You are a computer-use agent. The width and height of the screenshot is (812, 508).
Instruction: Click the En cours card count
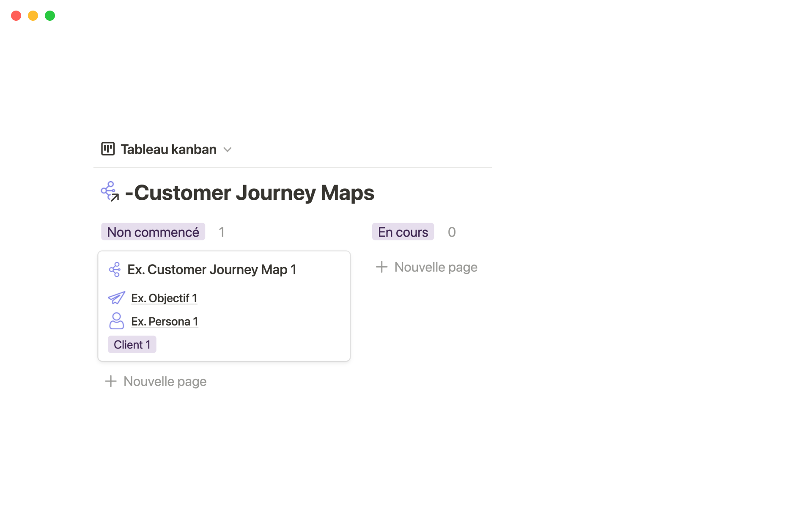(452, 232)
